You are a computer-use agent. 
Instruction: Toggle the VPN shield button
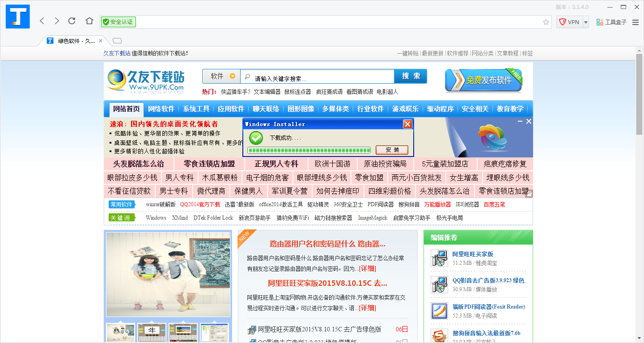[x=569, y=22]
